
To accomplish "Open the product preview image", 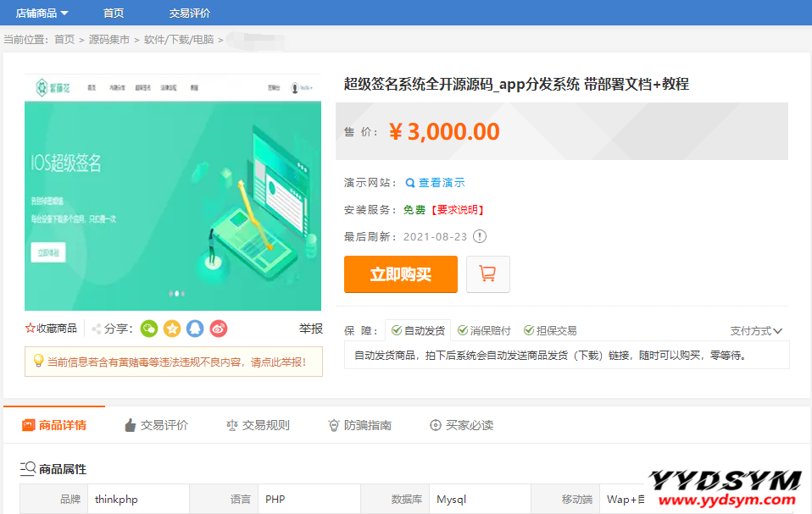I will 172,192.
